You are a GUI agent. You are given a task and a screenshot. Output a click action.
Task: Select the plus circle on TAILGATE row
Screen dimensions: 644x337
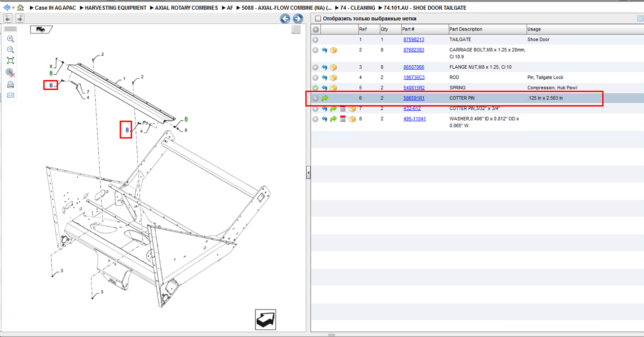click(316, 39)
